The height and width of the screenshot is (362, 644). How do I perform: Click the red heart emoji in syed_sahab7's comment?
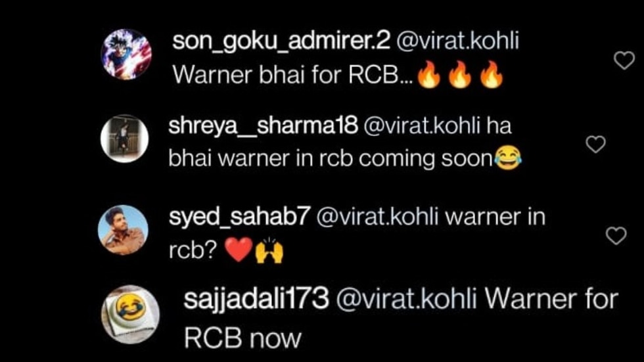tap(239, 250)
